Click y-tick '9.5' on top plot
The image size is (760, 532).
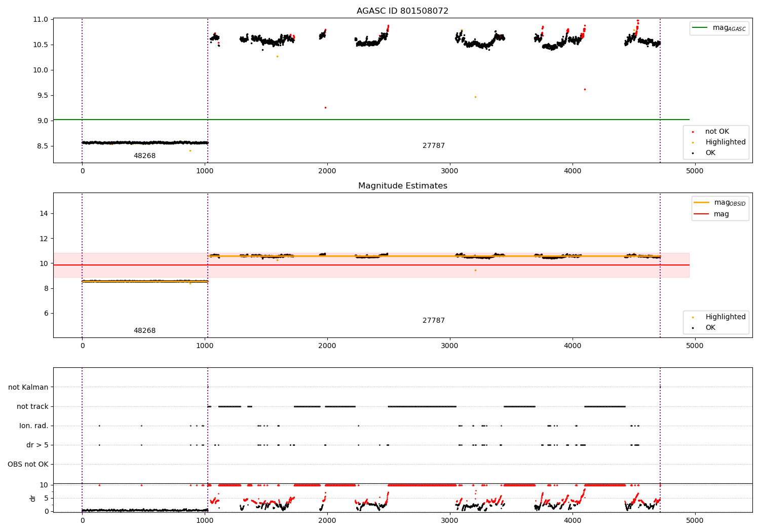click(x=43, y=95)
